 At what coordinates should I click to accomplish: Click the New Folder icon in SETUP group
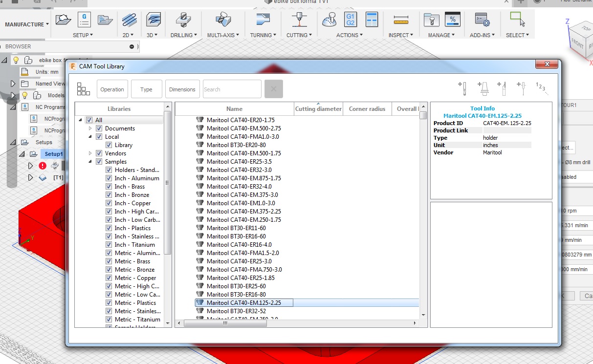[105, 20]
